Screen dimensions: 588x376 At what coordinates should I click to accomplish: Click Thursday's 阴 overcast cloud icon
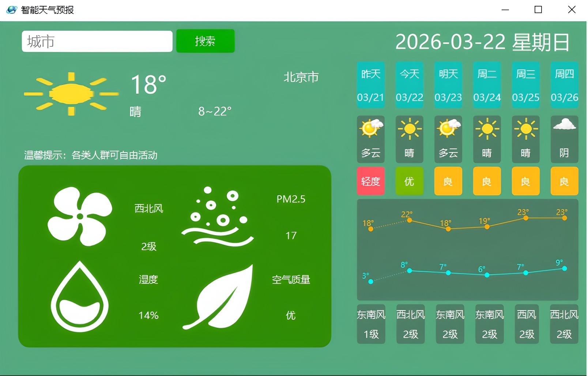pos(565,124)
